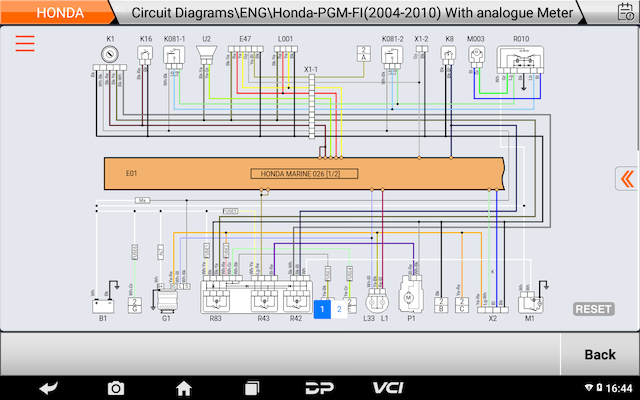Image resolution: width=640 pixels, height=400 pixels.
Task: Go to the home screen
Action: coord(184,388)
